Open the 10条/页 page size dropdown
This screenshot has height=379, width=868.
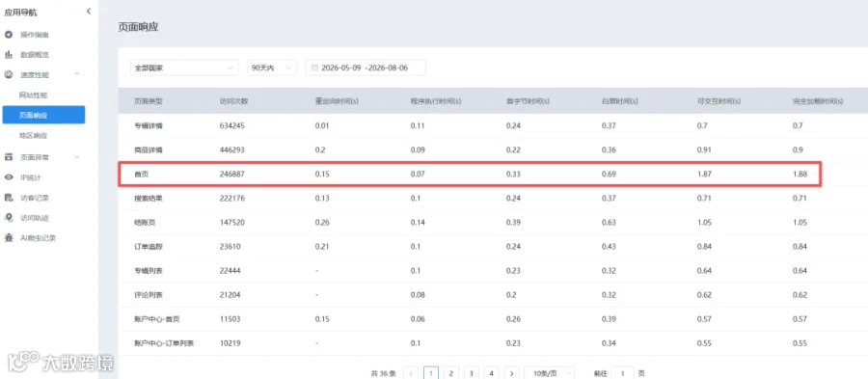coord(549,373)
